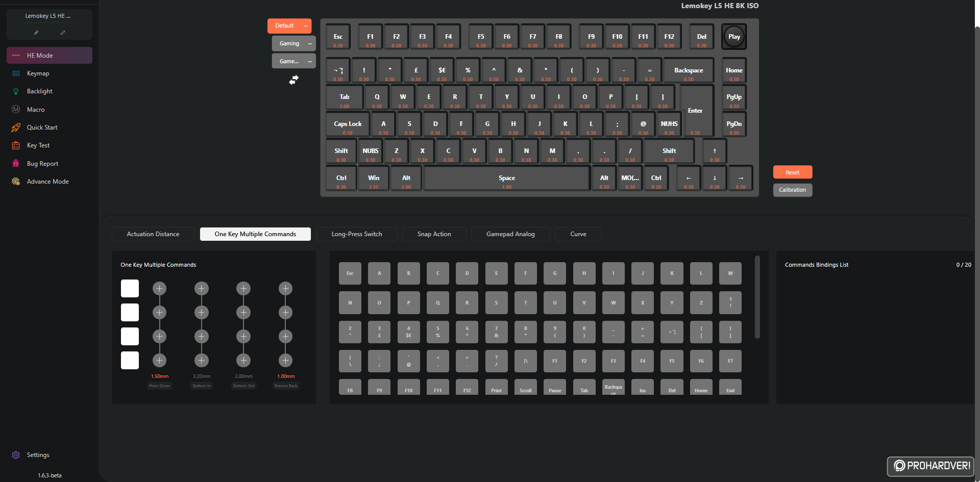Select the second white key slot
This screenshot has height=482, width=980.
(130, 312)
